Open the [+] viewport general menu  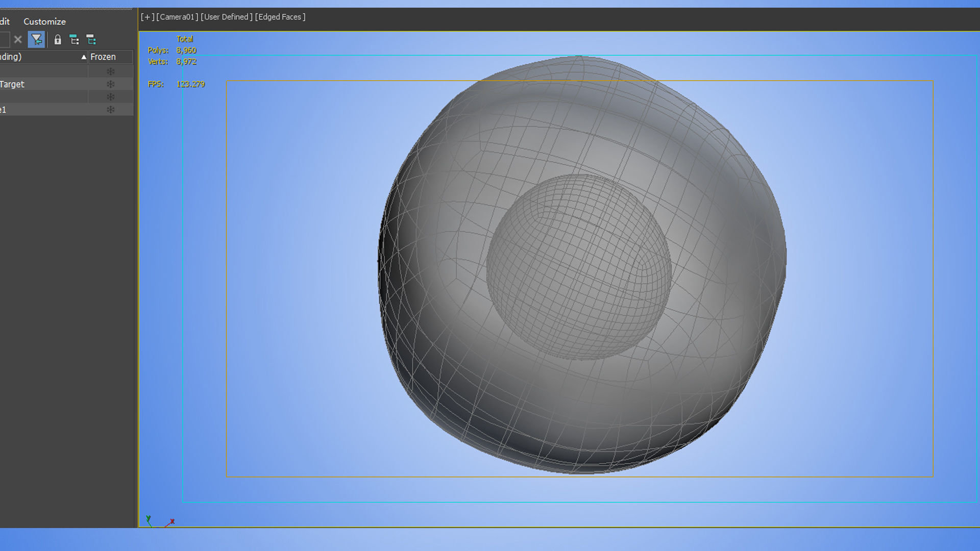click(148, 17)
